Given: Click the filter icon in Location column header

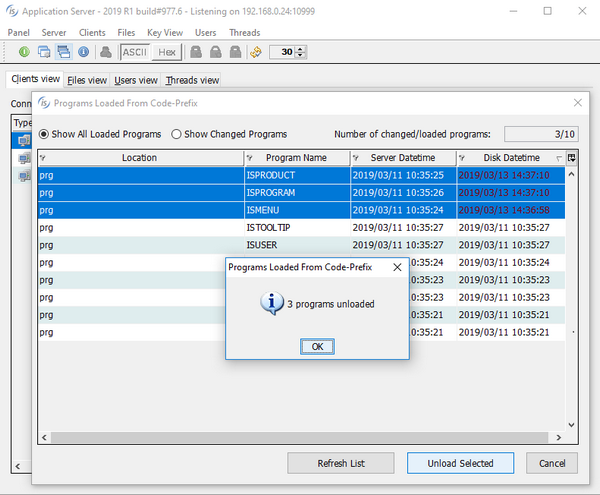Looking at the screenshot, I should (43, 158).
